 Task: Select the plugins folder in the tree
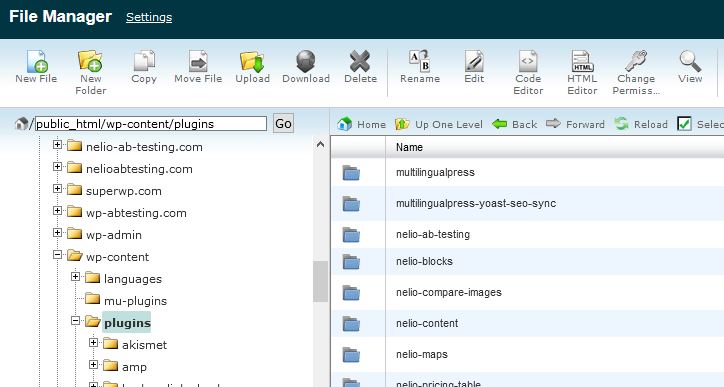127,323
